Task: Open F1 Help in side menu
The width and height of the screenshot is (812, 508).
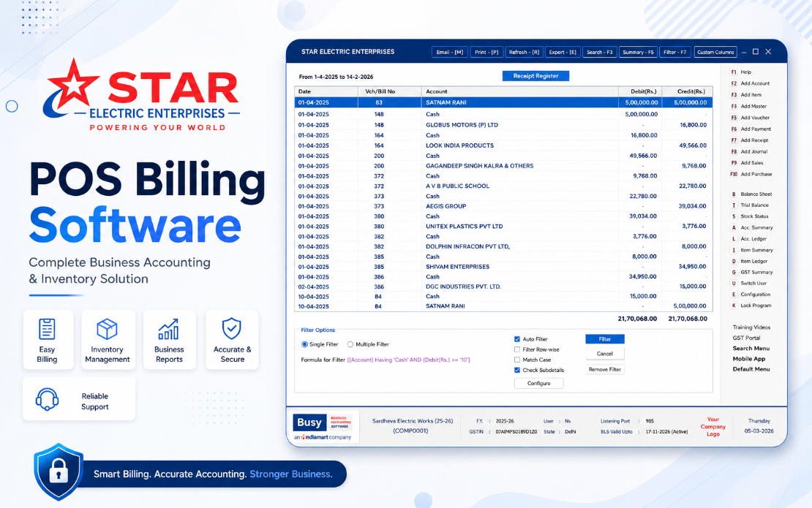Action: (x=741, y=72)
